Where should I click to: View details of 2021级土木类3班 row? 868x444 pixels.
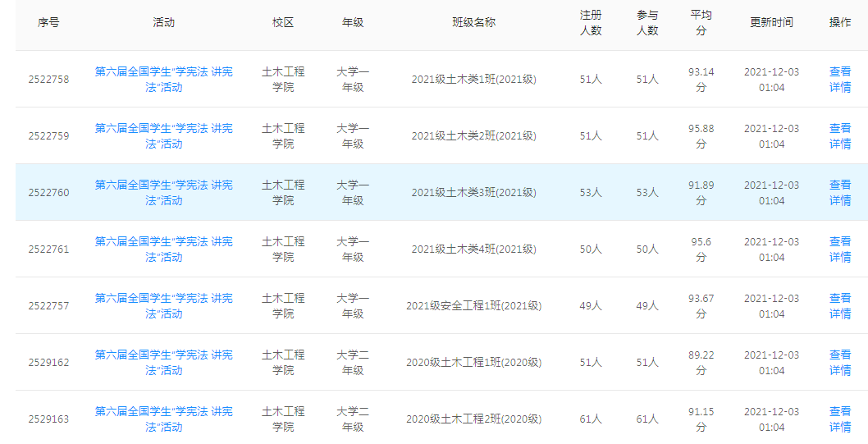coord(839,193)
